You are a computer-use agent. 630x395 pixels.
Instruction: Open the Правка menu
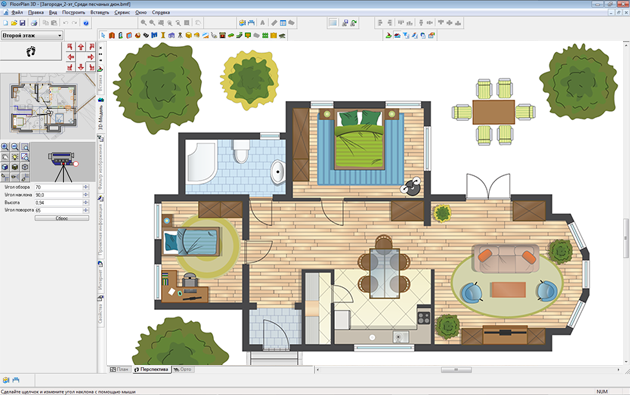(35, 12)
